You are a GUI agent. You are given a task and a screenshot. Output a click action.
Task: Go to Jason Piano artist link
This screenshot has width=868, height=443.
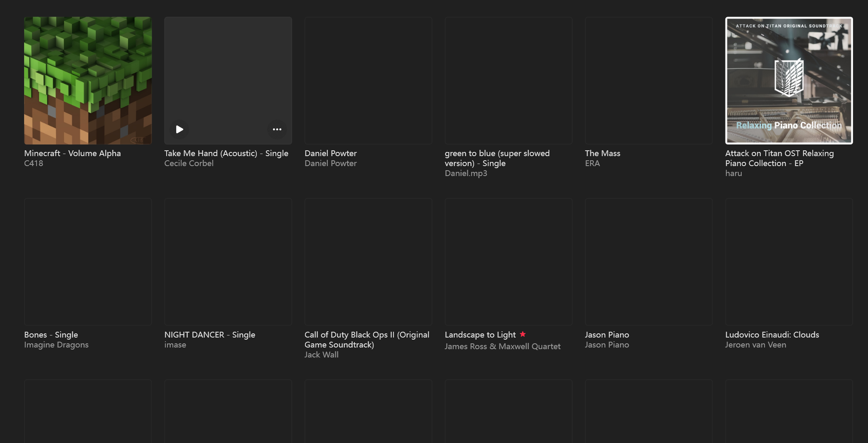[607, 345]
